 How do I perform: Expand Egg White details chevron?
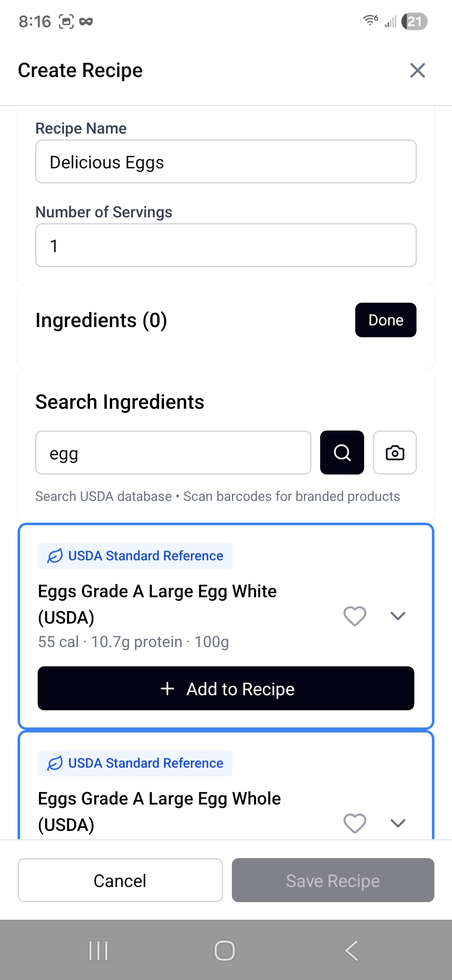point(398,616)
